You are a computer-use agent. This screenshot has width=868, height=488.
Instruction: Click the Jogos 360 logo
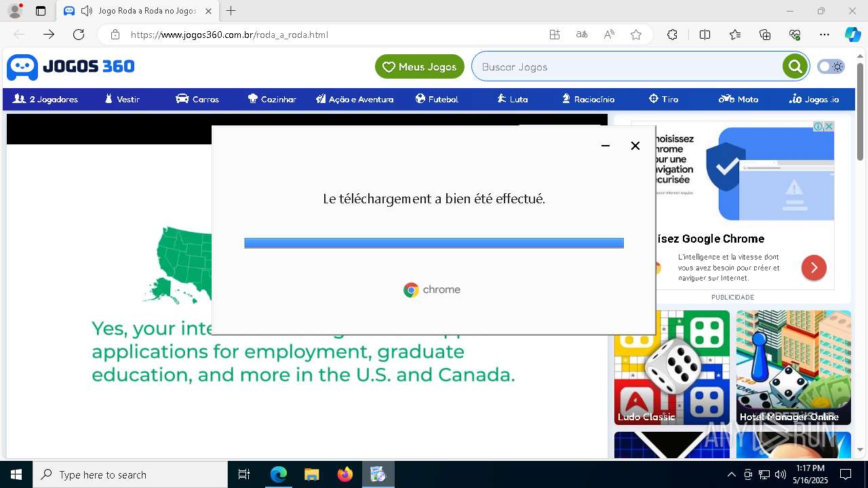coord(71,66)
